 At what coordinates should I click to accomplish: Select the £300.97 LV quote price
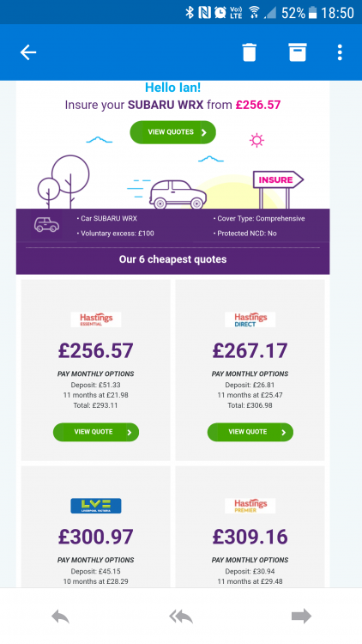point(95,537)
